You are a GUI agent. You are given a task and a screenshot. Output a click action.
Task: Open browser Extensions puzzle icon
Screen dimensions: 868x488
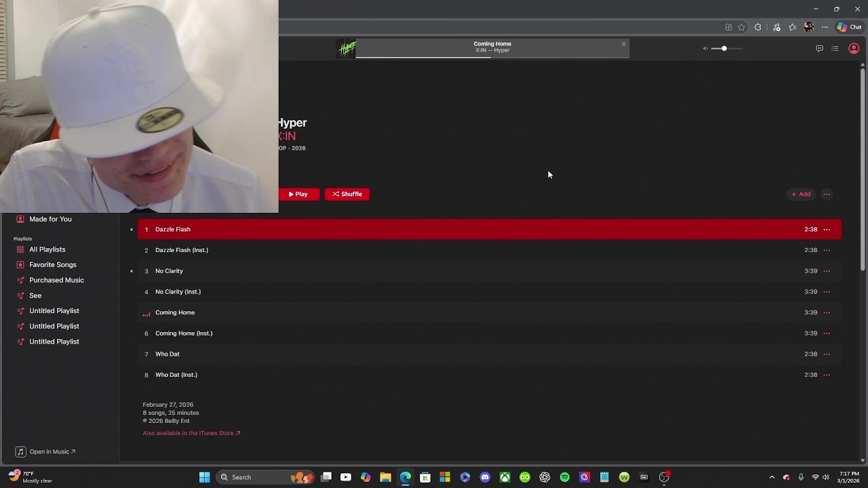(x=757, y=27)
